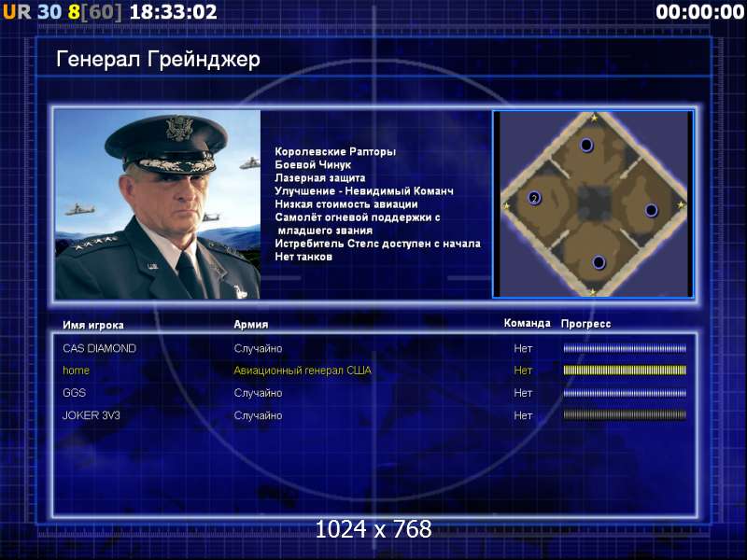Click the "Лазерная защита" feature line
Screen dimensions: 747x560
(x=320, y=177)
